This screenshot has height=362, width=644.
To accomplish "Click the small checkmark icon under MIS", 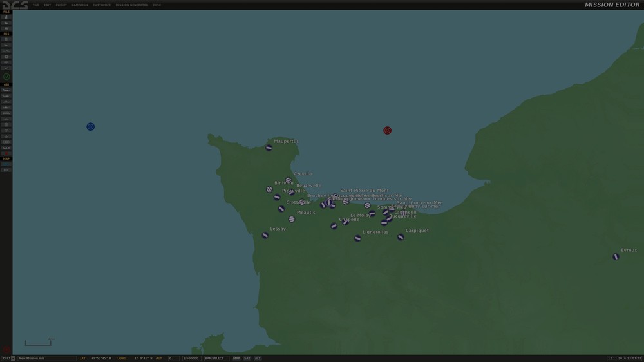I will pos(6,68).
